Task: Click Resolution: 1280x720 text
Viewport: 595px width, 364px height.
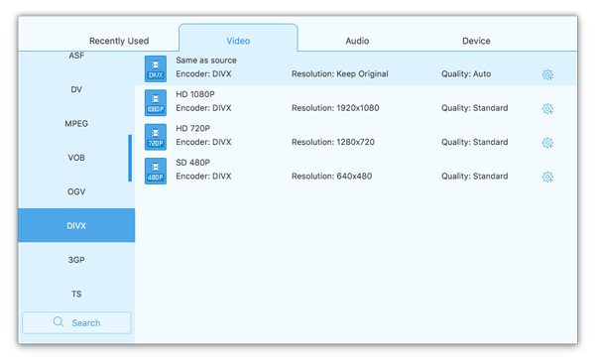Action: coord(333,142)
